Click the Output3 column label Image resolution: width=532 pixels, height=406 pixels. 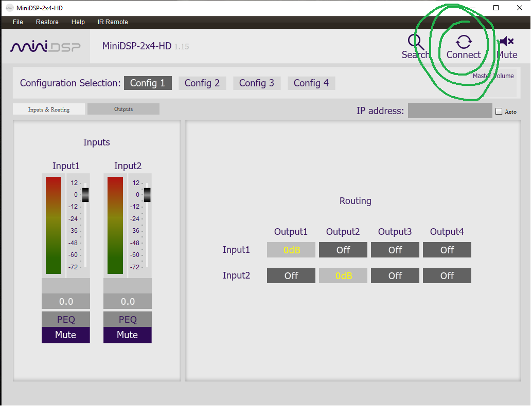pyautogui.click(x=395, y=232)
